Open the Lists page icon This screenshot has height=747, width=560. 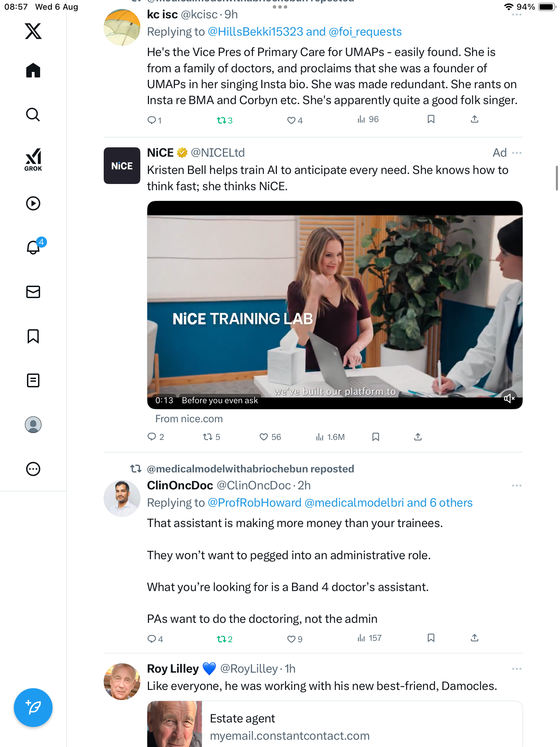point(33,380)
